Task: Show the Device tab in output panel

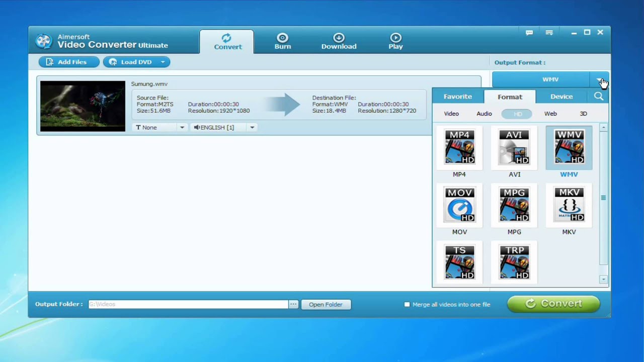Action: [x=561, y=97]
